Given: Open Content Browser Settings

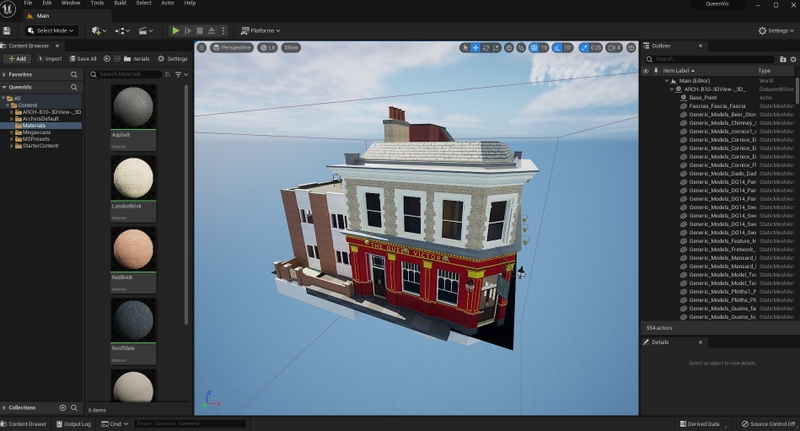Looking at the screenshot, I should point(172,59).
